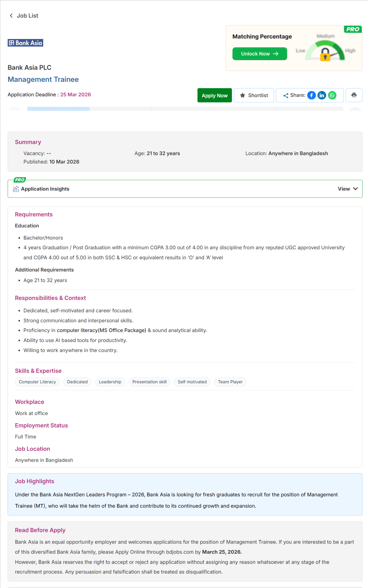Viewport: 368px width, 588px height.
Task: Shortlist this job with star button
Action: coord(254,95)
